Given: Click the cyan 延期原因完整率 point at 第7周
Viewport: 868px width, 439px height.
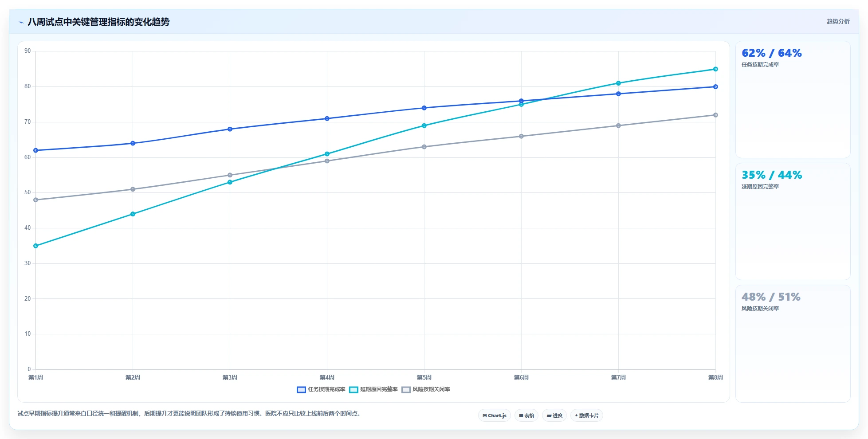Looking at the screenshot, I should (x=618, y=83).
